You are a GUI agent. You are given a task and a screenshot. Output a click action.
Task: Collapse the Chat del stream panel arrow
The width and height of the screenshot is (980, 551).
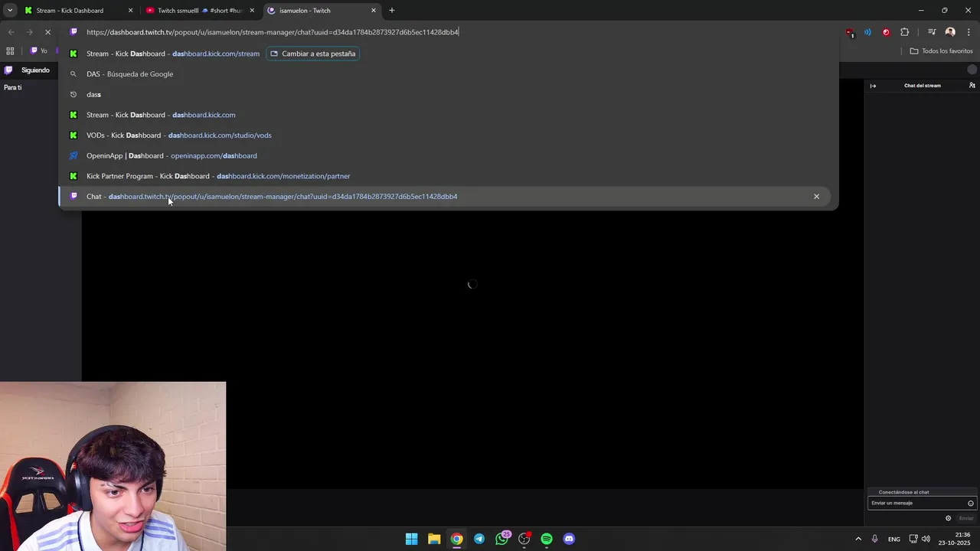(x=873, y=86)
